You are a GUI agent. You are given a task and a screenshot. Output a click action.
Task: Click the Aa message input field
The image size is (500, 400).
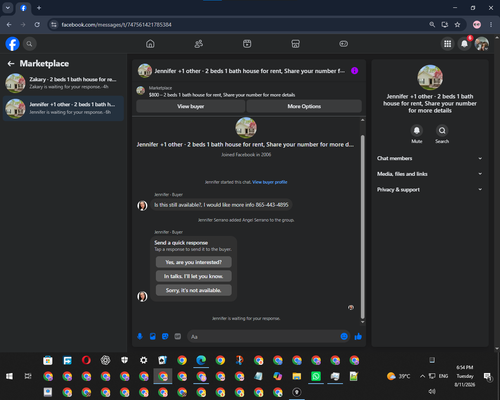coord(263,337)
